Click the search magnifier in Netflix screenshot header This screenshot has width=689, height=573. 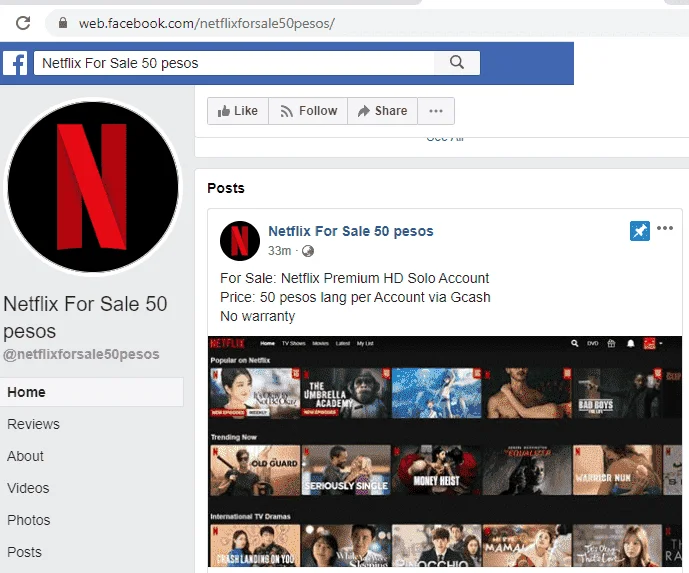point(574,343)
